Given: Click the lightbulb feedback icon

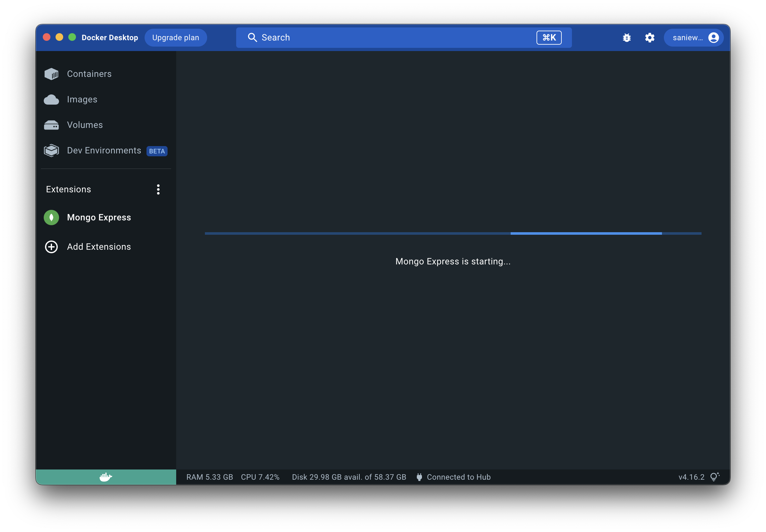Looking at the screenshot, I should [x=714, y=477].
